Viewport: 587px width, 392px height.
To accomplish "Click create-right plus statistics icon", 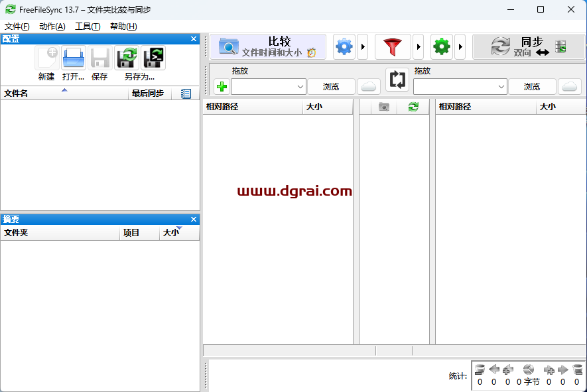I will click(x=549, y=370).
